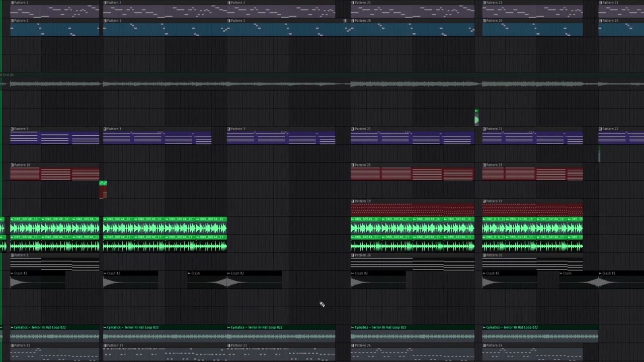Select the first Pattern 2 clip
Image resolution: width=644 pixels, height=362 pixels.
[55, 9]
